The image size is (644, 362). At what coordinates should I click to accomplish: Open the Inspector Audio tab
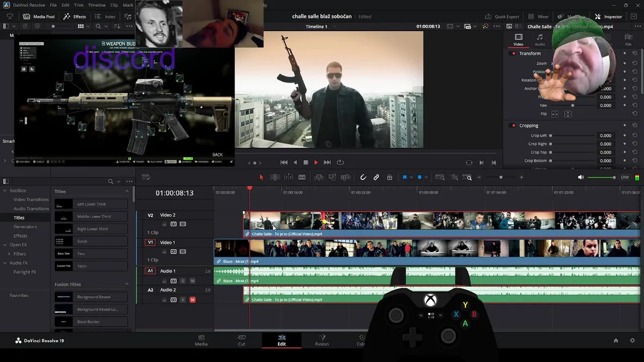point(540,40)
